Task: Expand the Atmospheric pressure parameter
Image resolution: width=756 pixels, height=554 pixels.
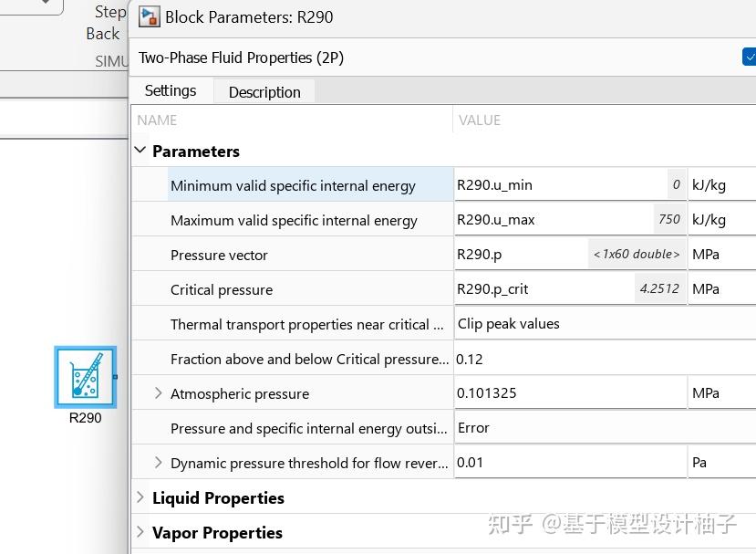Action: point(158,393)
